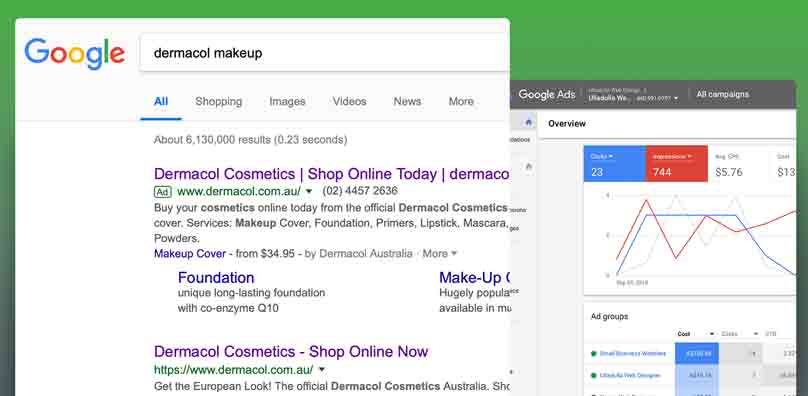Open the 'Dermacol Cosmetics | Shop Online Today' ad title
Image resolution: width=808 pixels, height=396 pixels.
click(331, 174)
